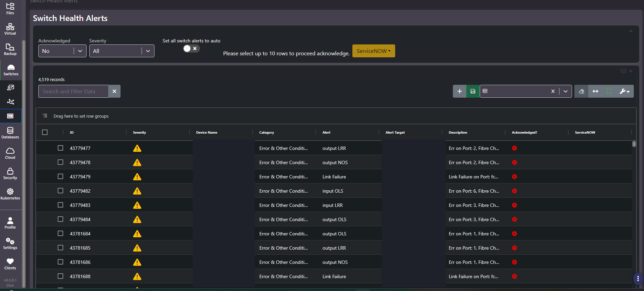The image size is (644, 291).
Task: Click the highlighted alerts sub-icon in sidebar
Action: point(11,116)
